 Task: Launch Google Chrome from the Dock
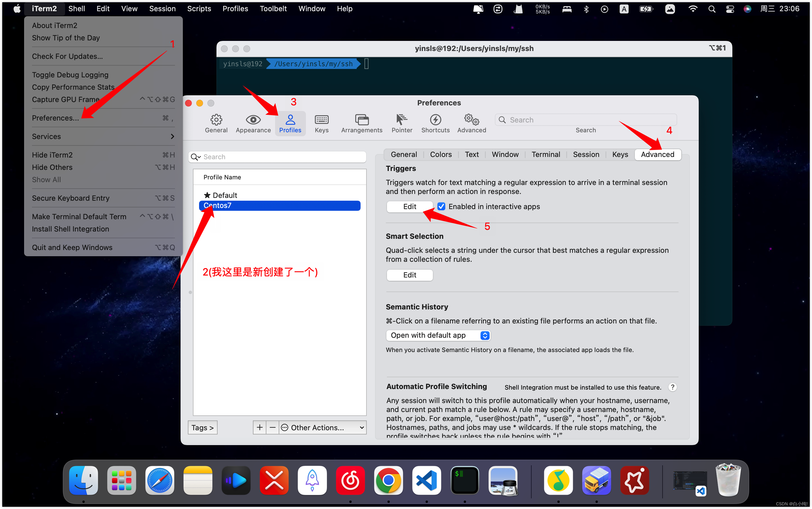[388, 480]
